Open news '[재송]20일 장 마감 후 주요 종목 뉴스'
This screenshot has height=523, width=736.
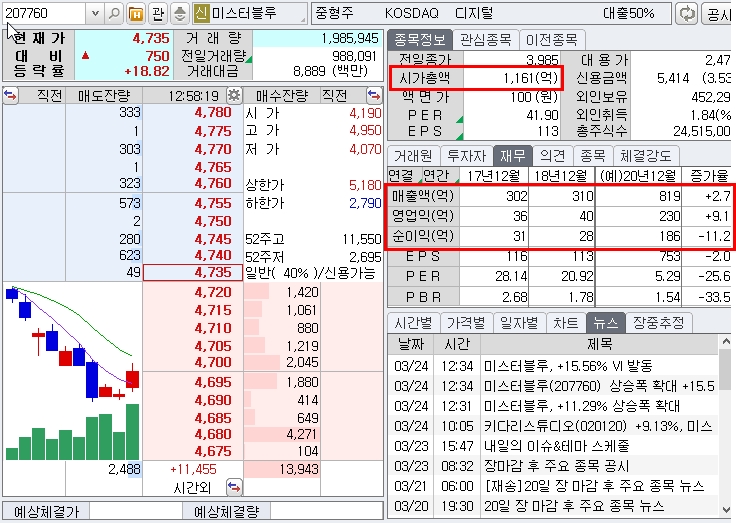point(594,485)
